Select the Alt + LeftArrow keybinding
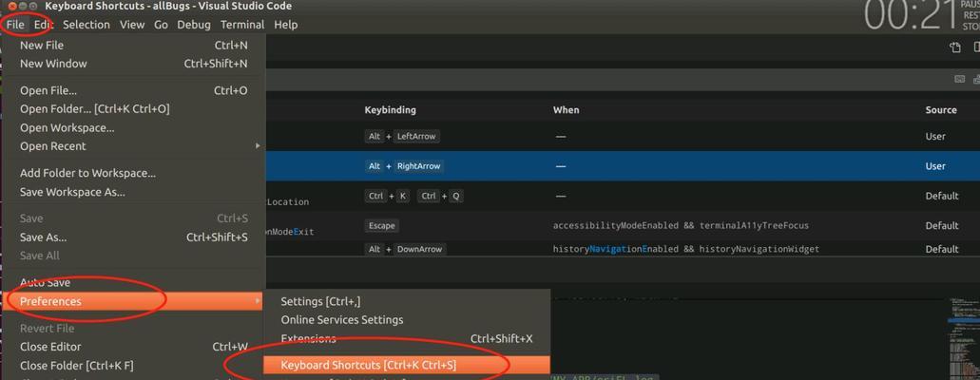The height and width of the screenshot is (380, 980). pos(404,136)
